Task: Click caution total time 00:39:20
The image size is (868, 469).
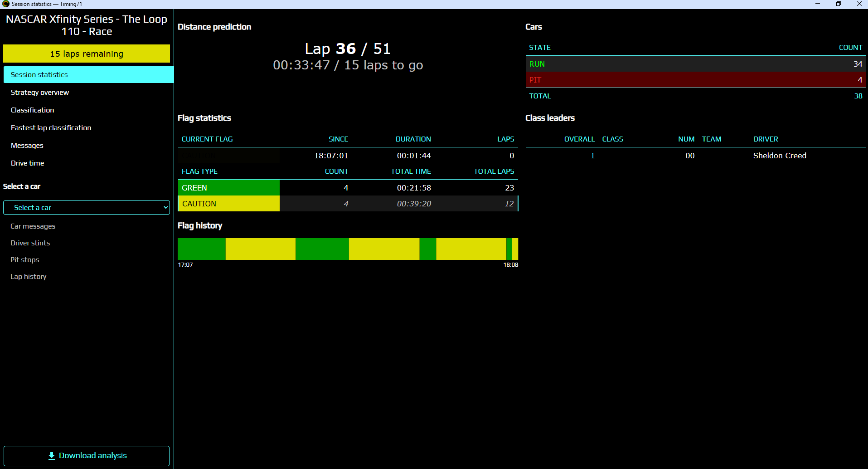Action: pos(414,204)
